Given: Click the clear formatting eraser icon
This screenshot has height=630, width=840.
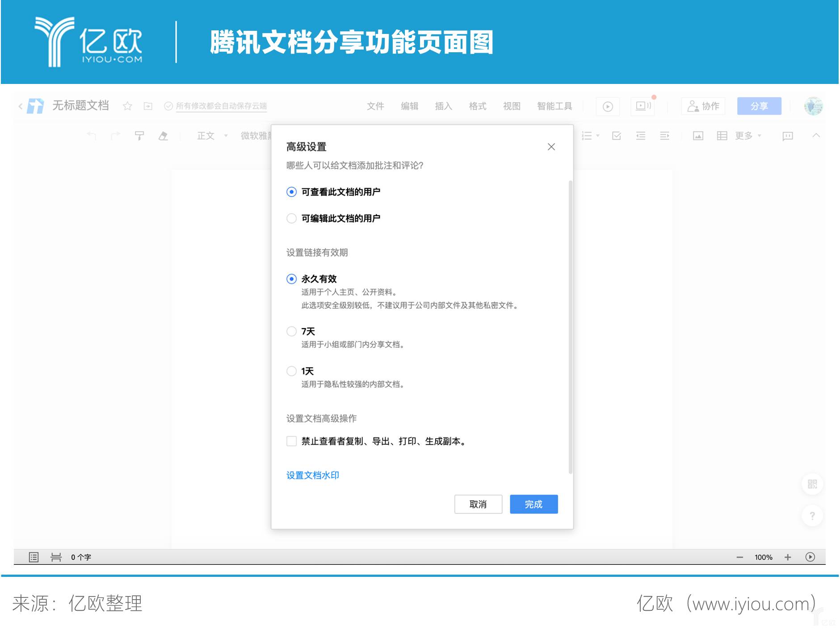Looking at the screenshot, I should 163,136.
